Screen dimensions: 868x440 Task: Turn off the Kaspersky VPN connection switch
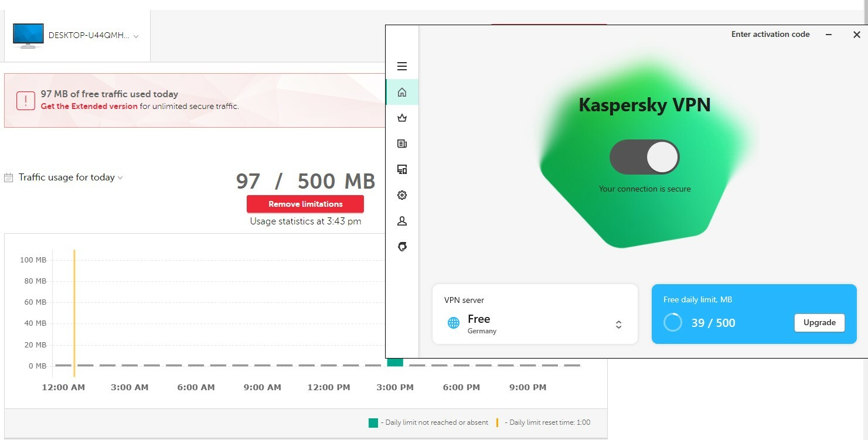tap(645, 157)
